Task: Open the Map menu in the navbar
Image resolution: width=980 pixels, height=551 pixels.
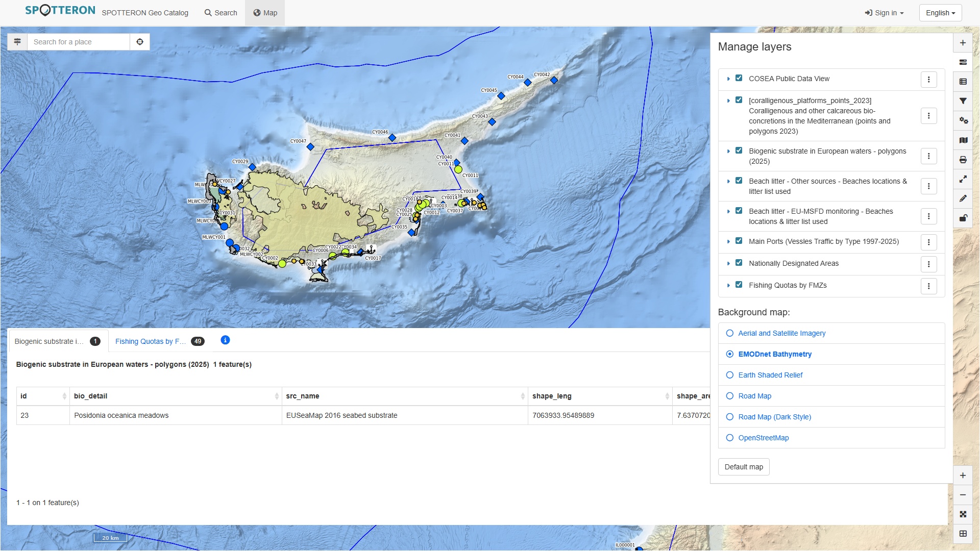Action: coord(265,13)
